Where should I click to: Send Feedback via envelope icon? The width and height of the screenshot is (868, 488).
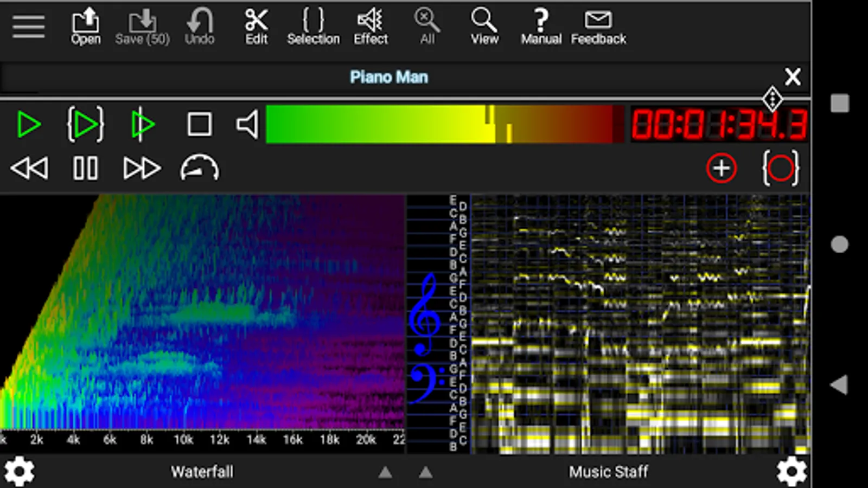coord(598,27)
